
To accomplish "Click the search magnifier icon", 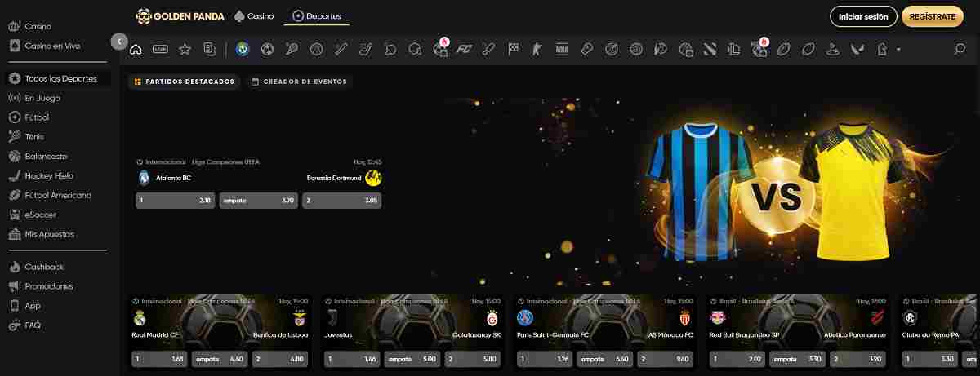I will coord(960,49).
